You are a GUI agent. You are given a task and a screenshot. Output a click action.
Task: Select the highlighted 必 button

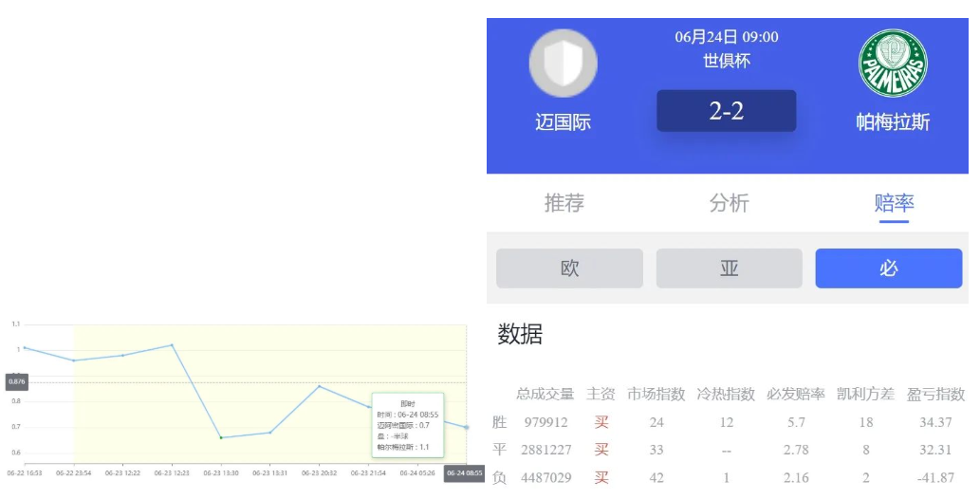click(x=888, y=268)
